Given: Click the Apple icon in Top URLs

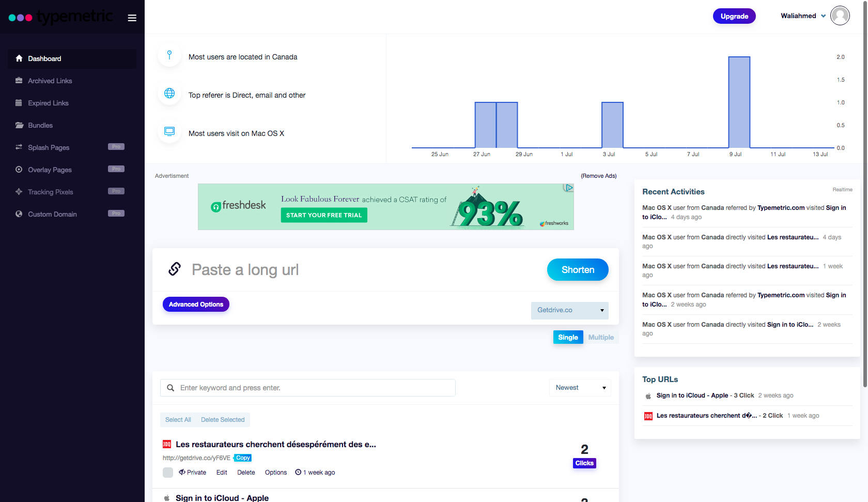Looking at the screenshot, I should [x=648, y=396].
